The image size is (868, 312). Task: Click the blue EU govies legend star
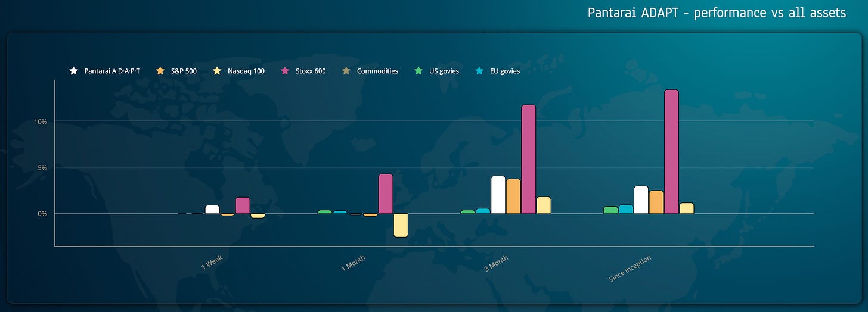(x=480, y=71)
